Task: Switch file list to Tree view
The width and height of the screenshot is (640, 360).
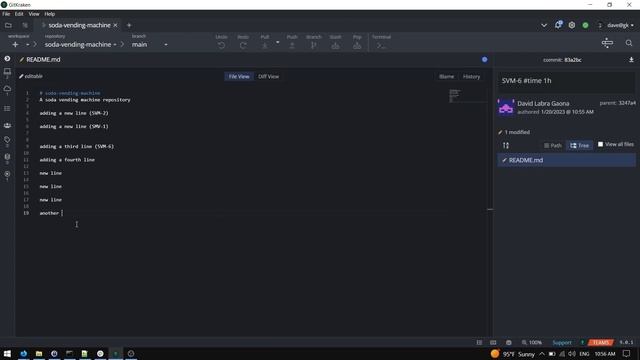Action: pyautogui.click(x=580, y=145)
